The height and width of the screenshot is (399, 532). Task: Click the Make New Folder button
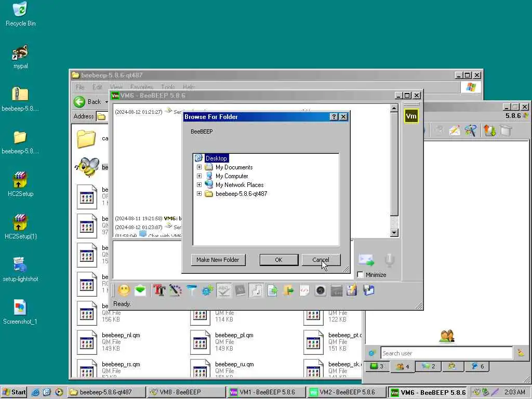tap(218, 260)
